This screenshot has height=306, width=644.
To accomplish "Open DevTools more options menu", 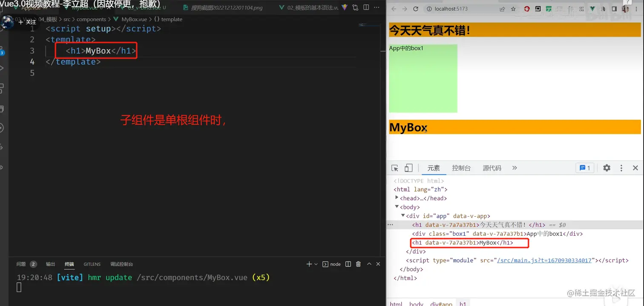I will click(621, 168).
